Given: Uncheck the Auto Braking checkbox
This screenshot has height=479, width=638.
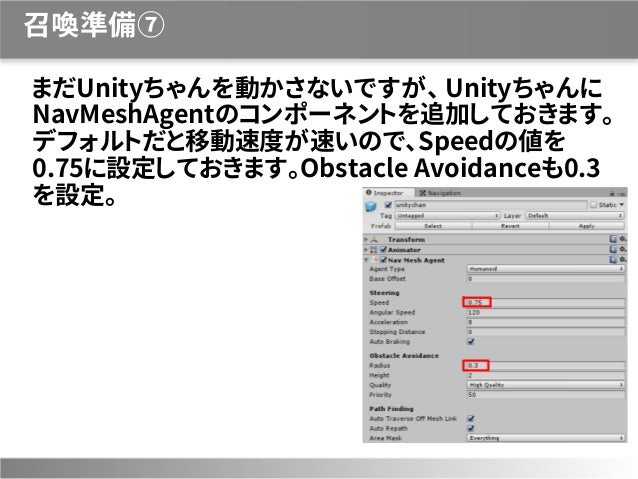Looking at the screenshot, I should coord(471,341).
